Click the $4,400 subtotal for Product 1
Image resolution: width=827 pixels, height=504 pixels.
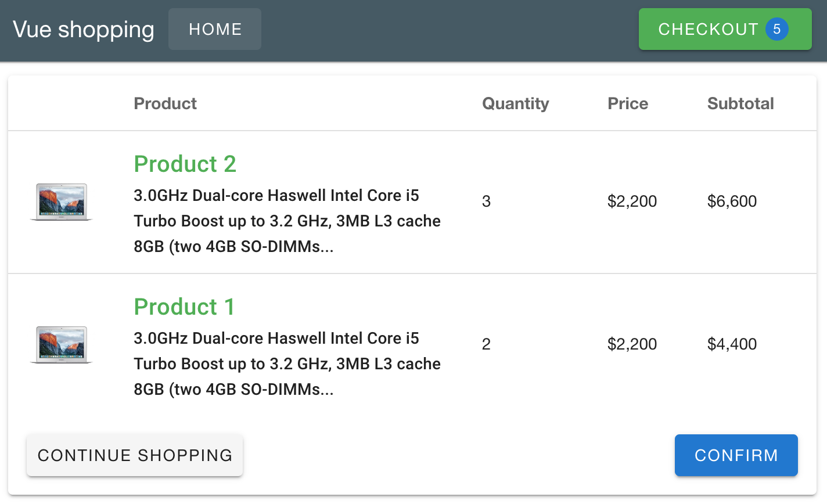[x=732, y=344]
